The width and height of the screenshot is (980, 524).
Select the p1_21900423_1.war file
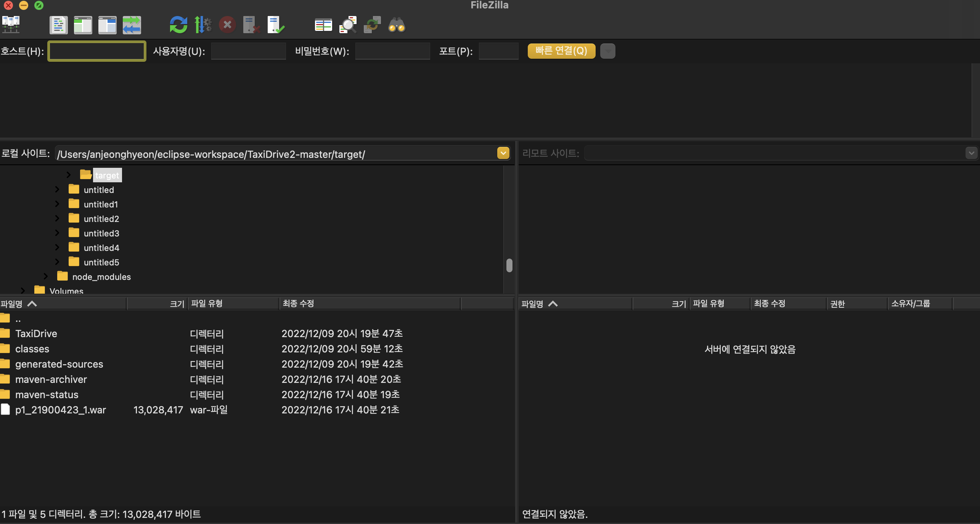coord(60,410)
